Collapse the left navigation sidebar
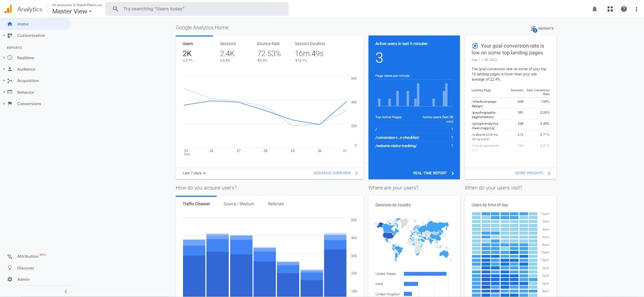This screenshot has width=644, height=297. point(66,291)
